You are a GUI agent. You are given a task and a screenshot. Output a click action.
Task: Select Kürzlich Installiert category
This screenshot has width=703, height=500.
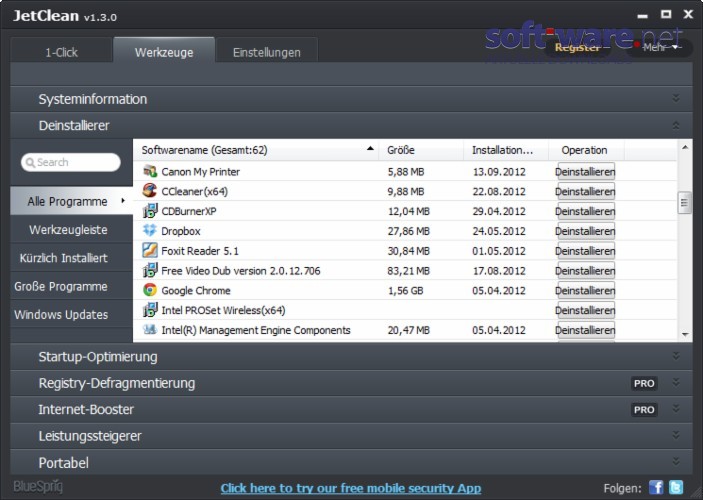point(72,258)
